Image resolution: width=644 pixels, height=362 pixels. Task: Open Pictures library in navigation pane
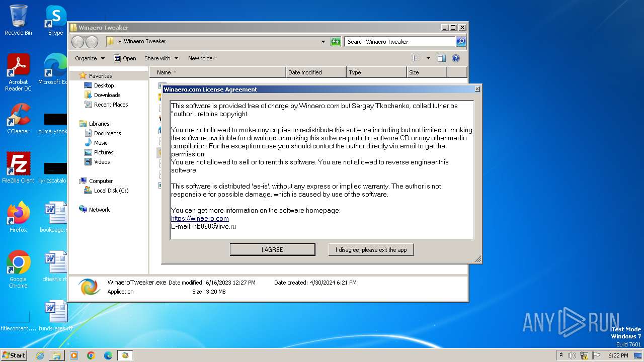click(104, 152)
